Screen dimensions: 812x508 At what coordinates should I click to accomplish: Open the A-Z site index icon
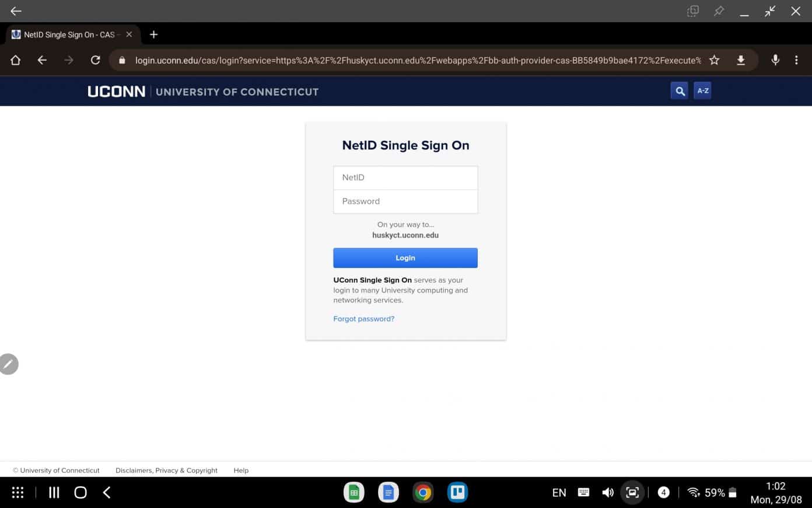click(x=702, y=90)
